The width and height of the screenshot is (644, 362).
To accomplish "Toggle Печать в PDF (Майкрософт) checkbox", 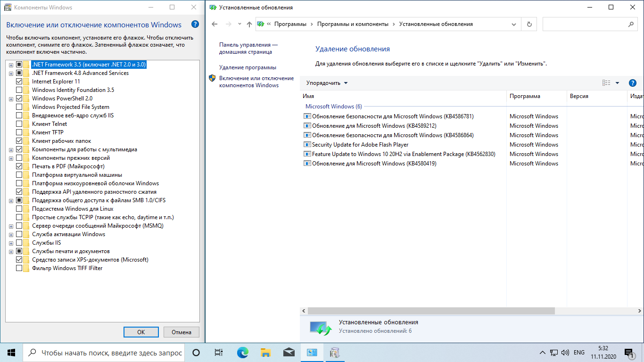I will click(19, 166).
